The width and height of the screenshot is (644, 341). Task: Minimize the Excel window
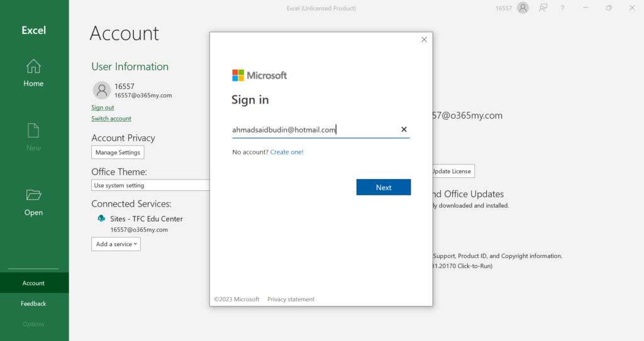point(586,8)
